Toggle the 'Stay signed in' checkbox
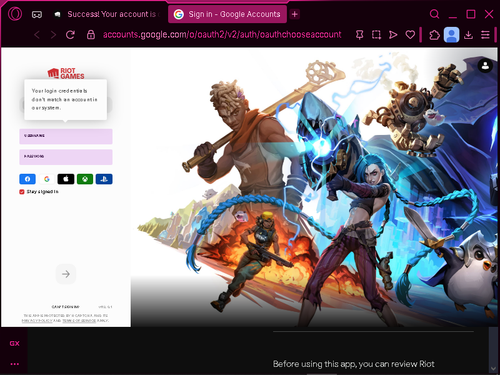This screenshot has height=375, width=500. point(22,192)
